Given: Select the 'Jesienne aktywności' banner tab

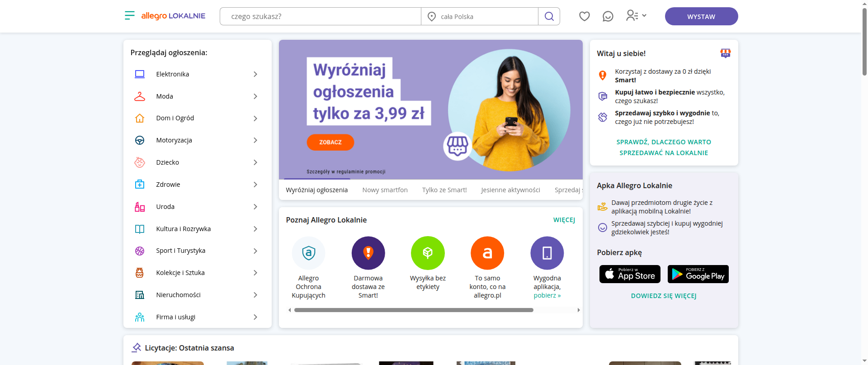Looking at the screenshot, I should coord(510,190).
